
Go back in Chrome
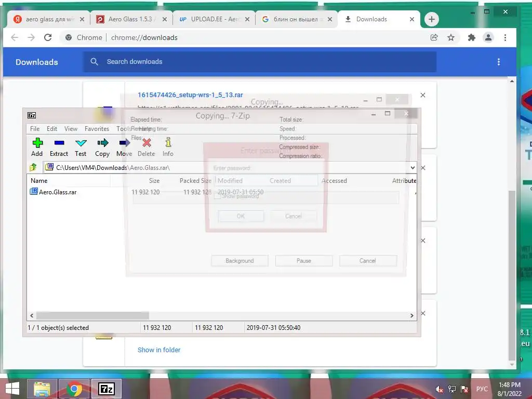(x=15, y=37)
